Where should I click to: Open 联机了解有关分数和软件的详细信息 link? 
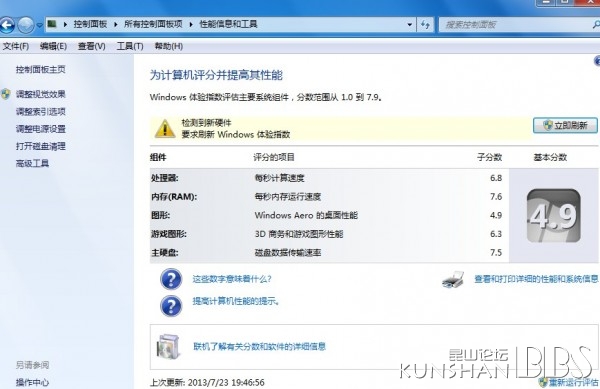[259, 347]
